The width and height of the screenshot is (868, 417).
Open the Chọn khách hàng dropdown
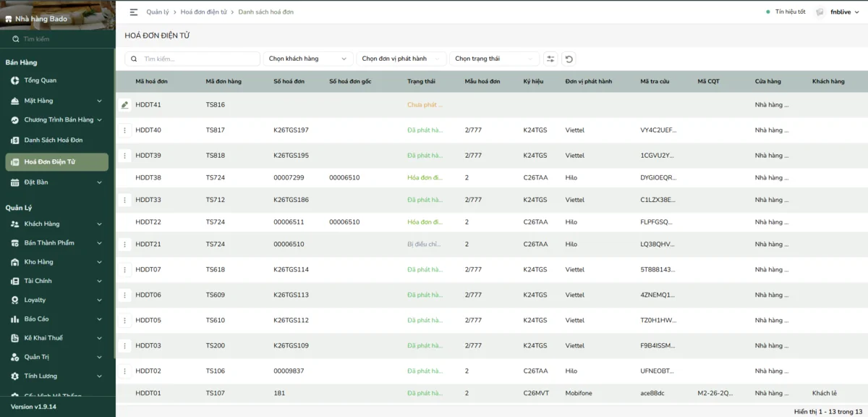(308, 59)
